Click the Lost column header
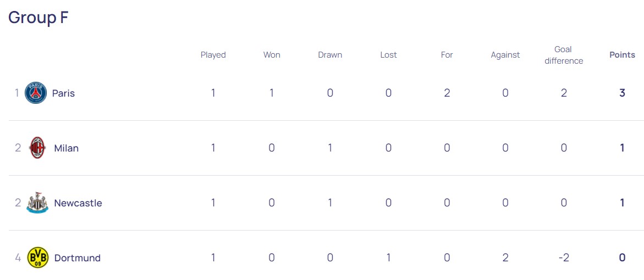Screen dimensions: 644x280 [x=388, y=55]
